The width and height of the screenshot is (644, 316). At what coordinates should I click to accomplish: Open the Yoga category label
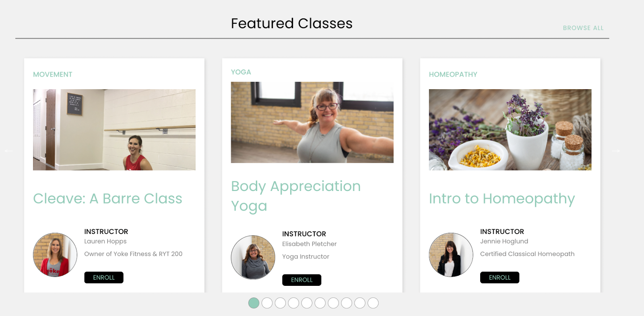tap(241, 72)
